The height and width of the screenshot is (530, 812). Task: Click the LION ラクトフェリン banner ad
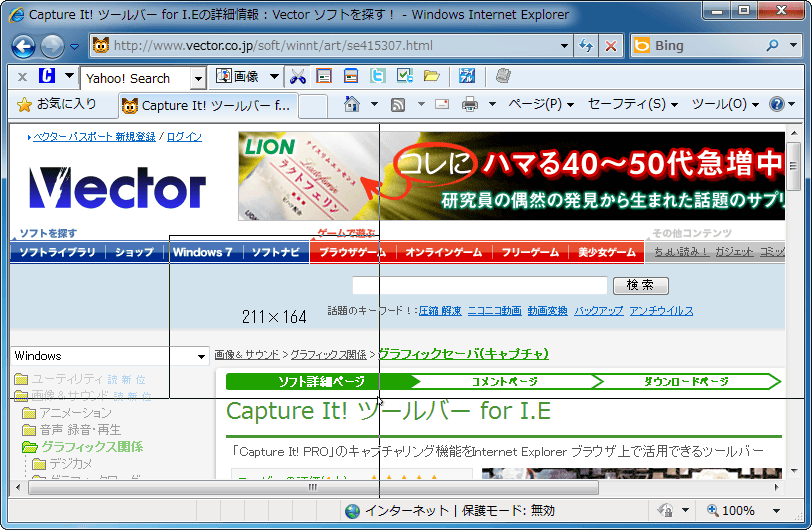point(512,176)
